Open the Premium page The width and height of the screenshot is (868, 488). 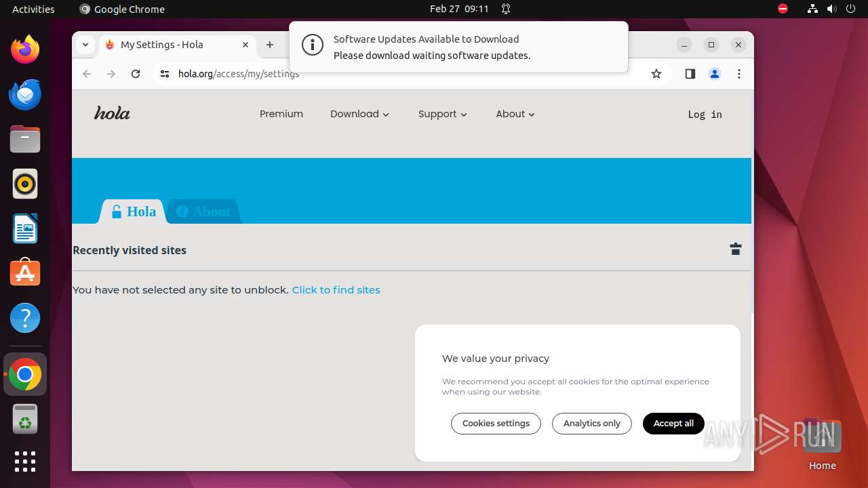281,114
